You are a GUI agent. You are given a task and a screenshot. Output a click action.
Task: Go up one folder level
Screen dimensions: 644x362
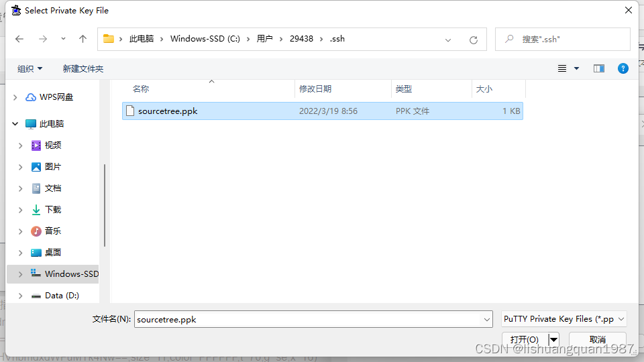83,39
